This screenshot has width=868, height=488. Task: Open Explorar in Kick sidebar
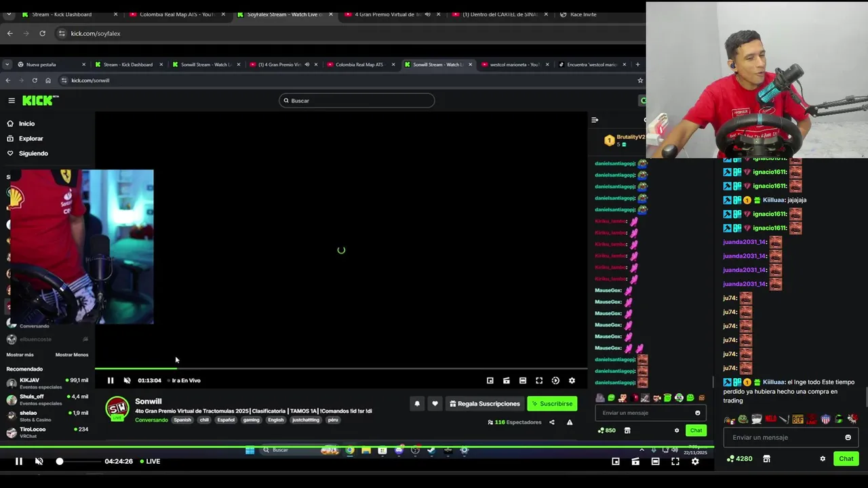[x=24, y=138]
